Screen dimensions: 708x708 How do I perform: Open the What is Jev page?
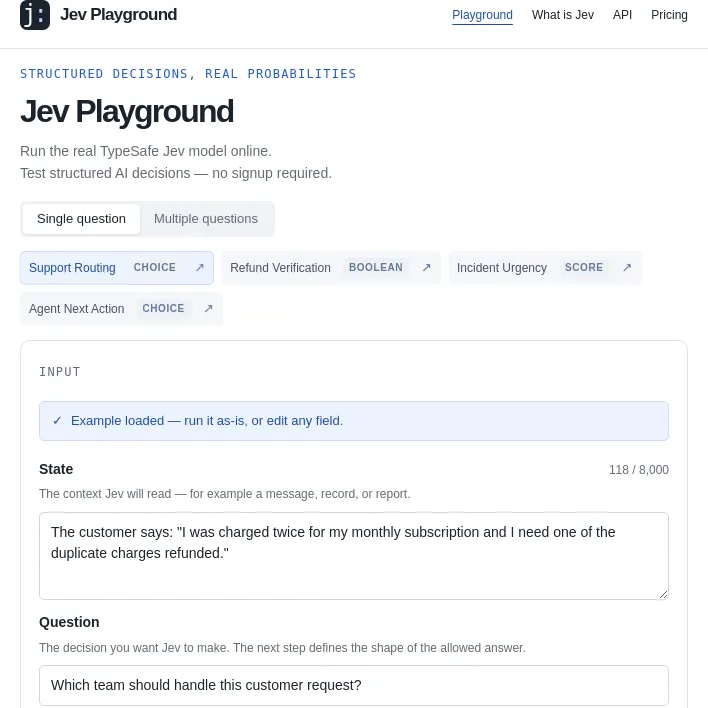pyautogui.click(x=563, y=15)
